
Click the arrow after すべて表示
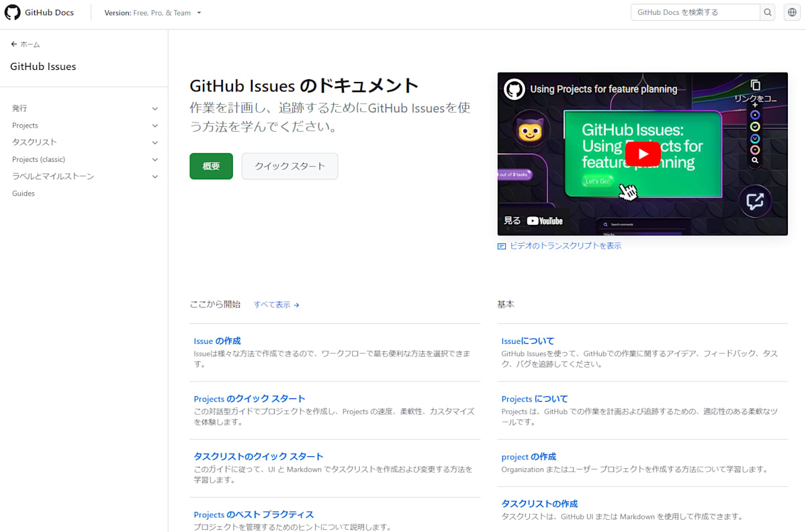297,305
